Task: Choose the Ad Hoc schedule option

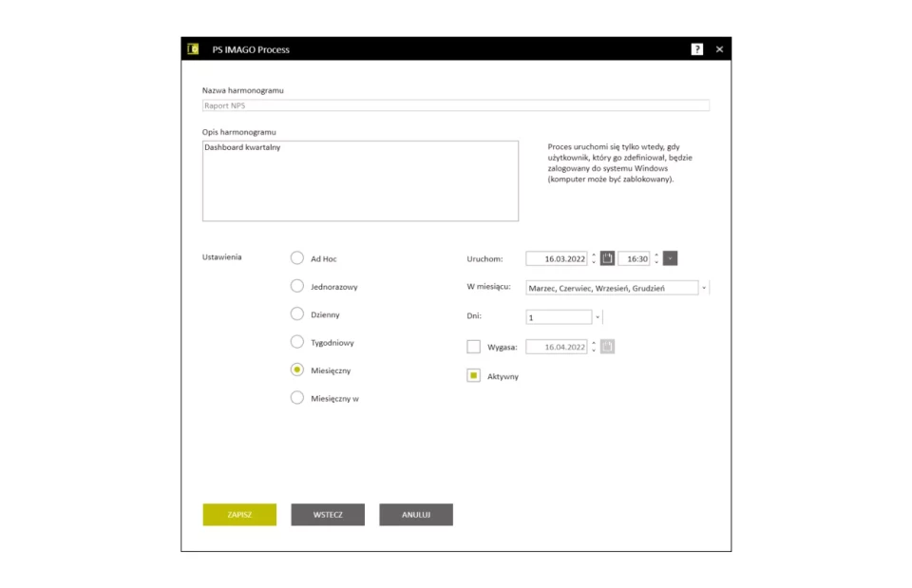Action: pyautogui.click(x=297, y=258)
